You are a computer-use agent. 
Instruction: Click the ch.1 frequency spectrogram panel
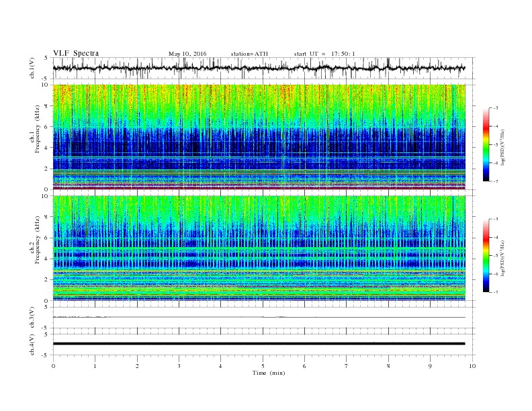point(259,137)
